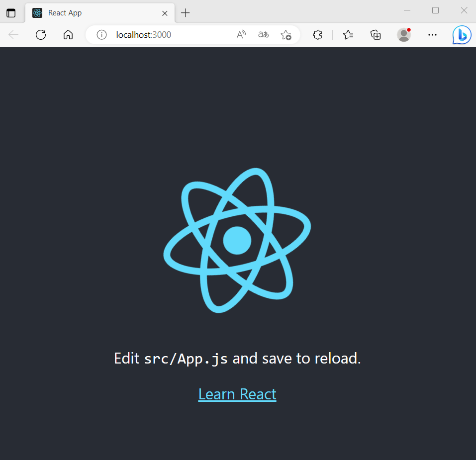Viewport: 476px width, 460px height.
Task: Maximize the browser window
Action: [x=435, y=10]
